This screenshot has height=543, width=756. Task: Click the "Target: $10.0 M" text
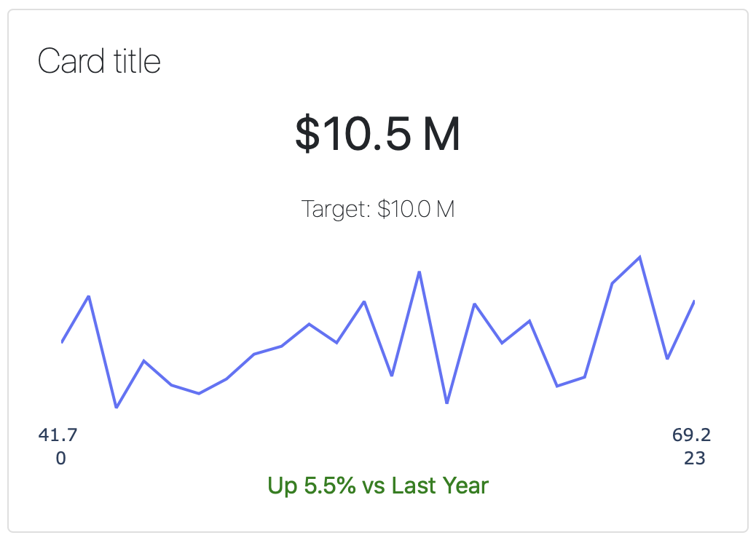(377, 209)
